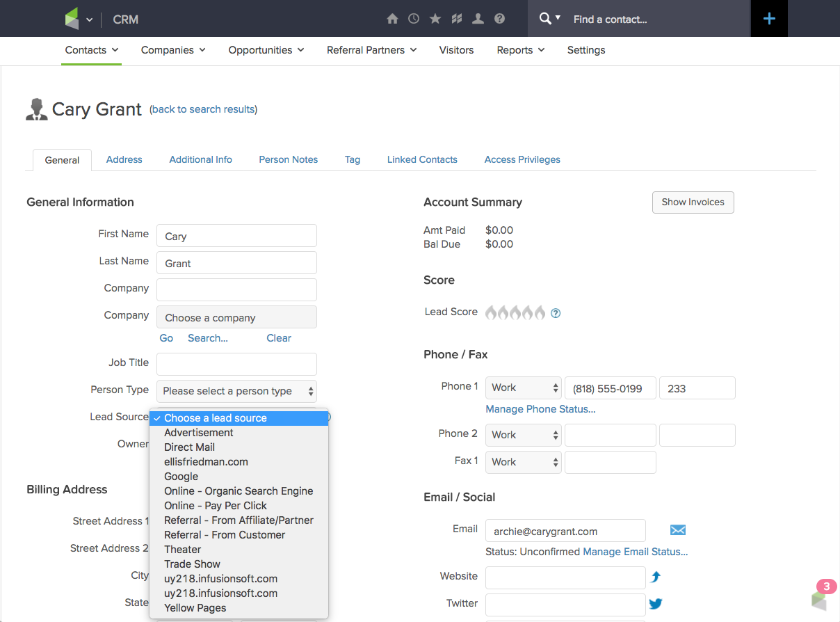View Lead Score help tooltip icon
The width and height of the screenshot is (840, 622).
point(555,313)
